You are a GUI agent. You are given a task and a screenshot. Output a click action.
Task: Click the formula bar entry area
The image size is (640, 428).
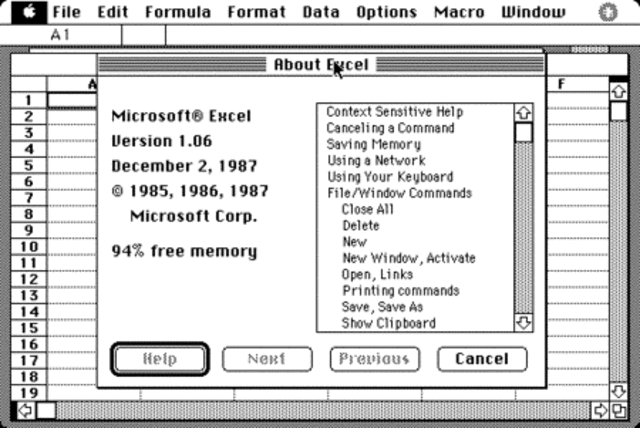point(402,35)
